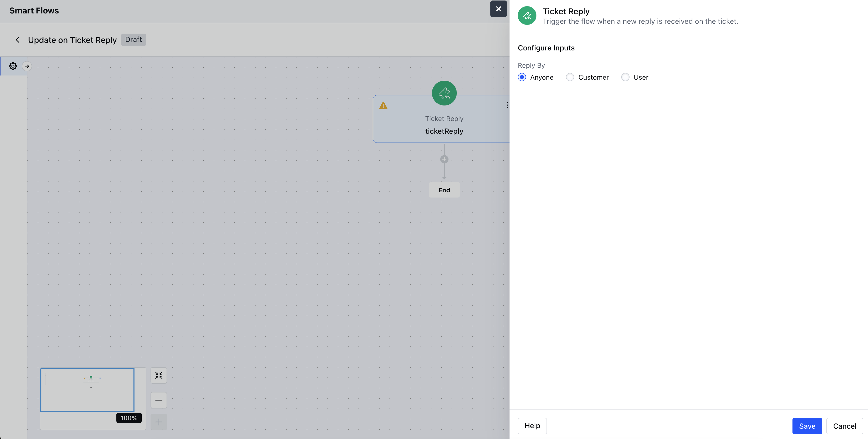The height and width of the screenshot is (439, 868).
Task: Go back using the chevron beside the flow title
Action: 18,40
